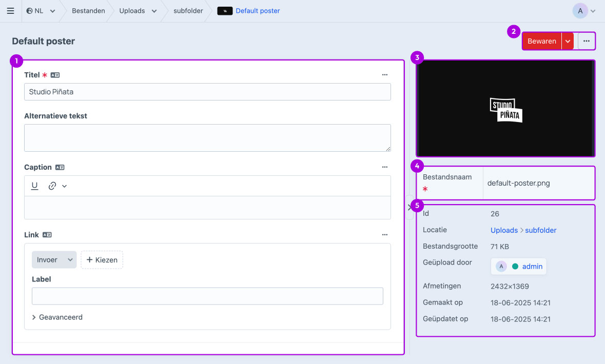Edit the Bestandsnaam default-poster.png field

(x=538, y=183)
